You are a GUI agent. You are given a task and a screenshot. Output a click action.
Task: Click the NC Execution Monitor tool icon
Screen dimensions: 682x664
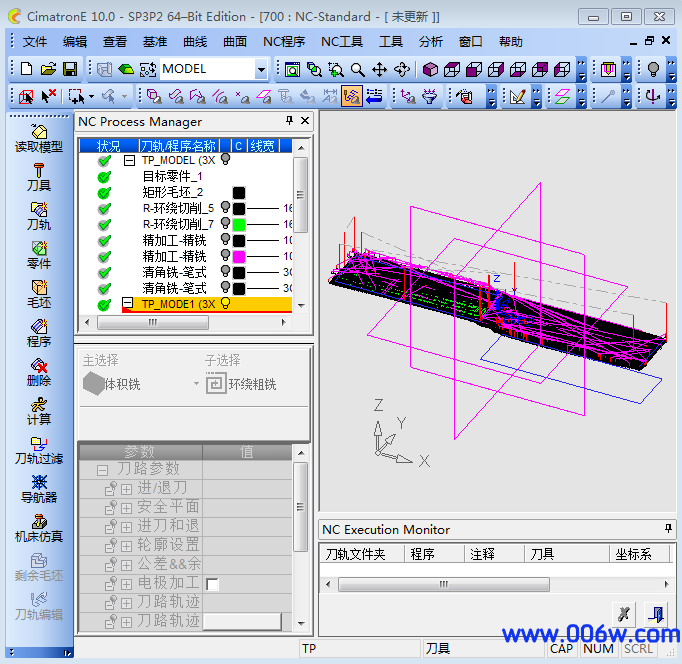623,614
